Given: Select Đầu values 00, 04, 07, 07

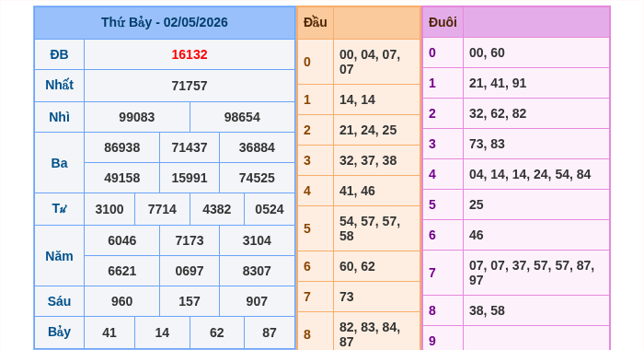Looking at the screenshot, I should pos(370,62).
